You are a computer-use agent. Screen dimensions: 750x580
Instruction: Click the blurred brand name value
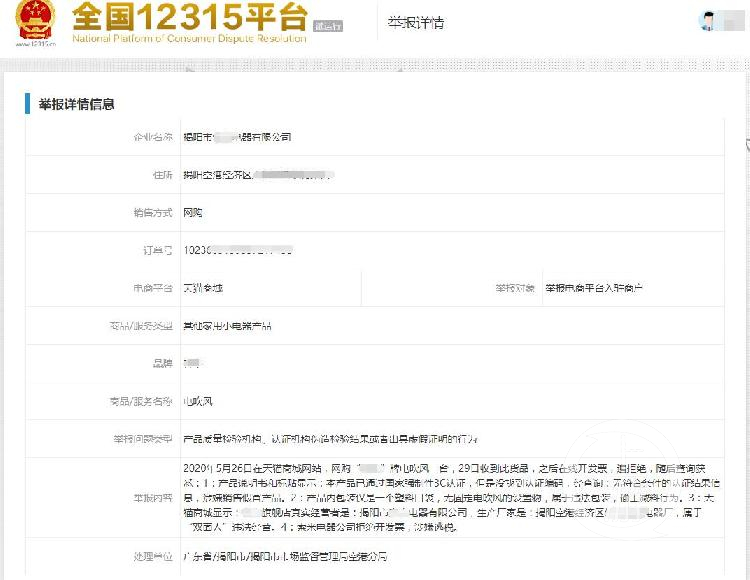192,364
